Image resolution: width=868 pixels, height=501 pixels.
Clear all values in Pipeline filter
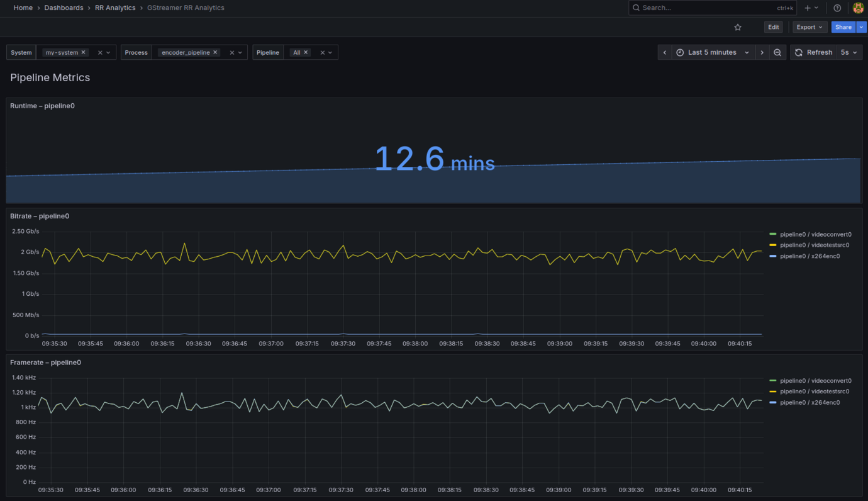coord(323,53)
